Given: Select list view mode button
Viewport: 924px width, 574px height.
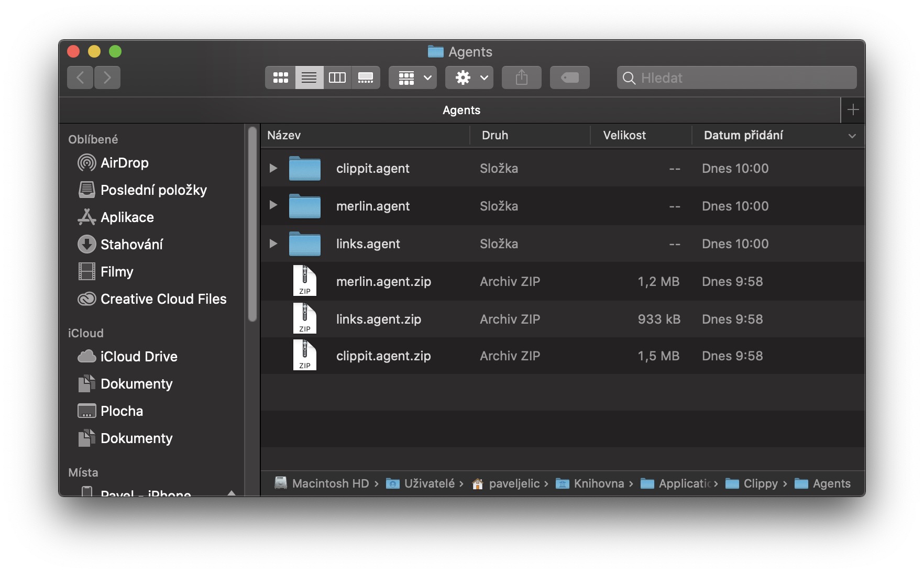Looking at the screenshot, I should tap(309, 78).
